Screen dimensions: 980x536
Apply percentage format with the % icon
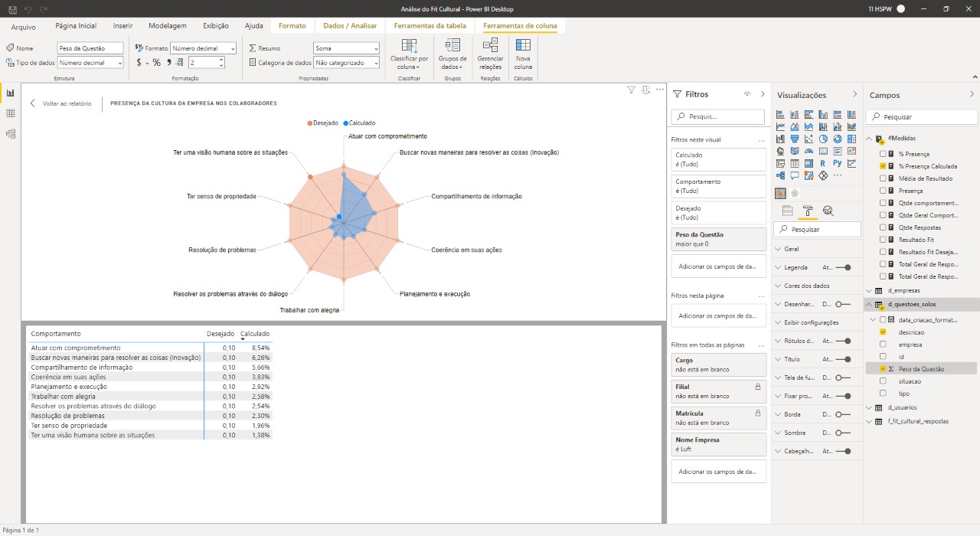(156, 63)
